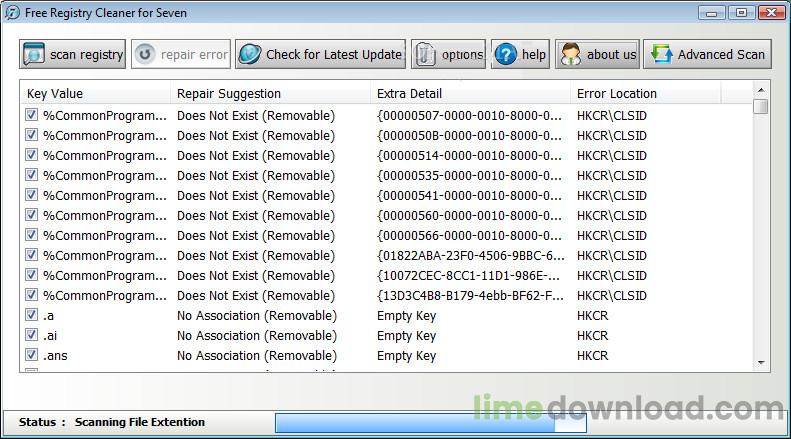
Task: Click the scroll up arrow of the list
Action: [761, 90]
